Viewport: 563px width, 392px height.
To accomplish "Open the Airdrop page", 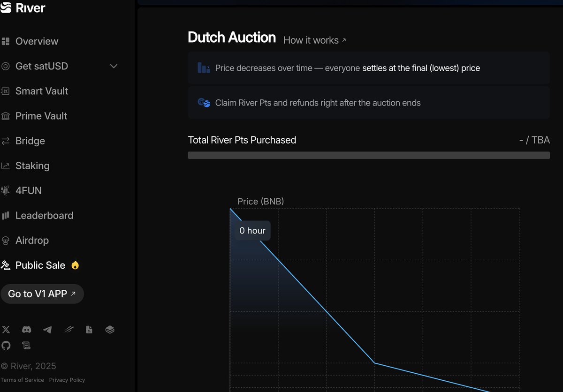I will [32, 240].
